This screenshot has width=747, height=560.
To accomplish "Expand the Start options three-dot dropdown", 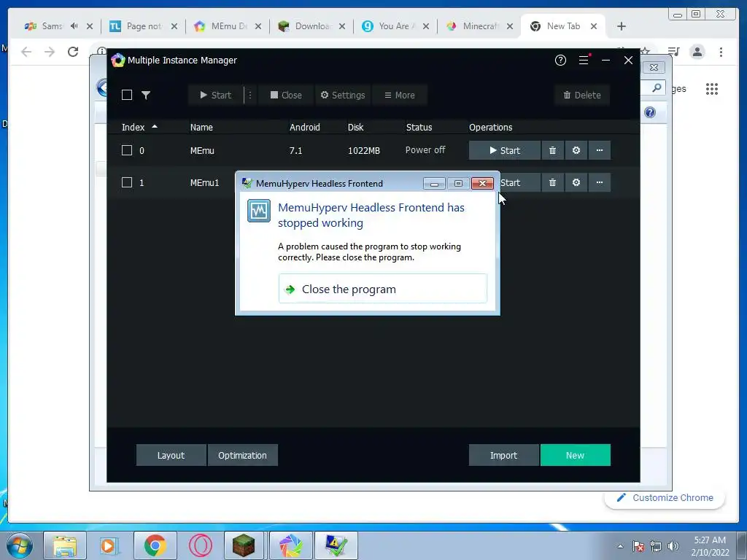I will point(250,95).
